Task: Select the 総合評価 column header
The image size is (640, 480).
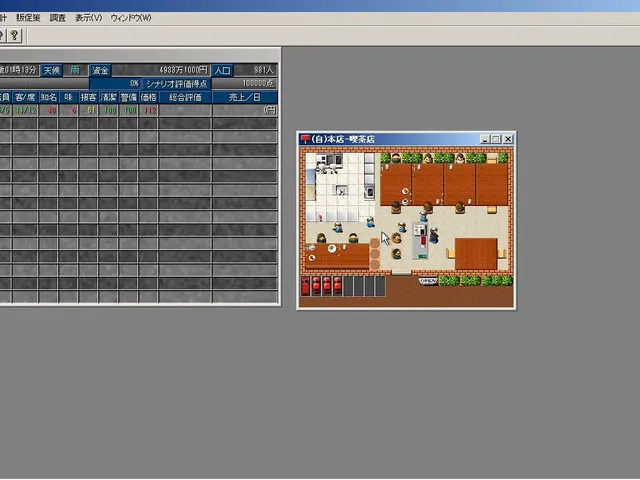Action: click(x=185, y=97)
